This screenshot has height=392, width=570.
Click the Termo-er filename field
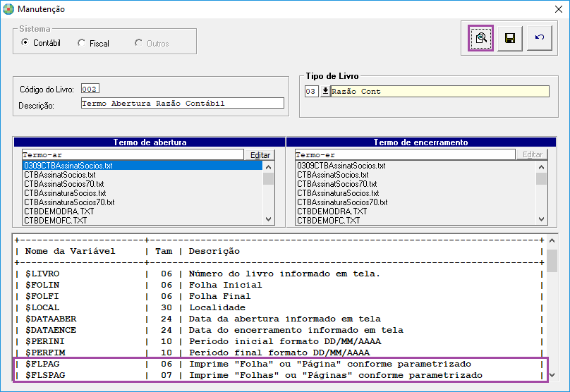click(x=406, y=155)
